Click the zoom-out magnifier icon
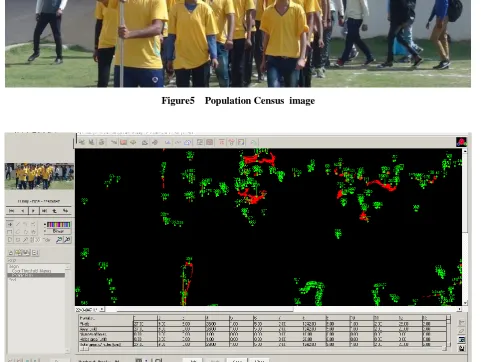481x362 pixels. point(67,239)
